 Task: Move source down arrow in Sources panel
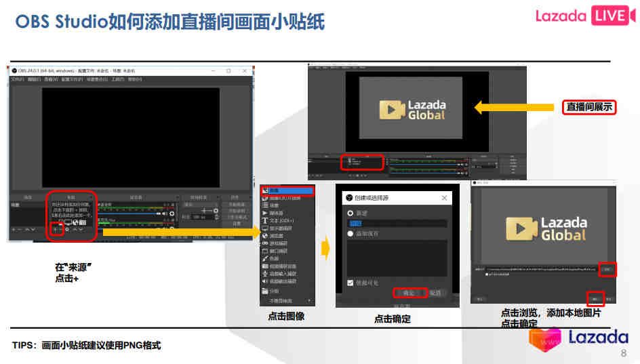coord(81,230)
